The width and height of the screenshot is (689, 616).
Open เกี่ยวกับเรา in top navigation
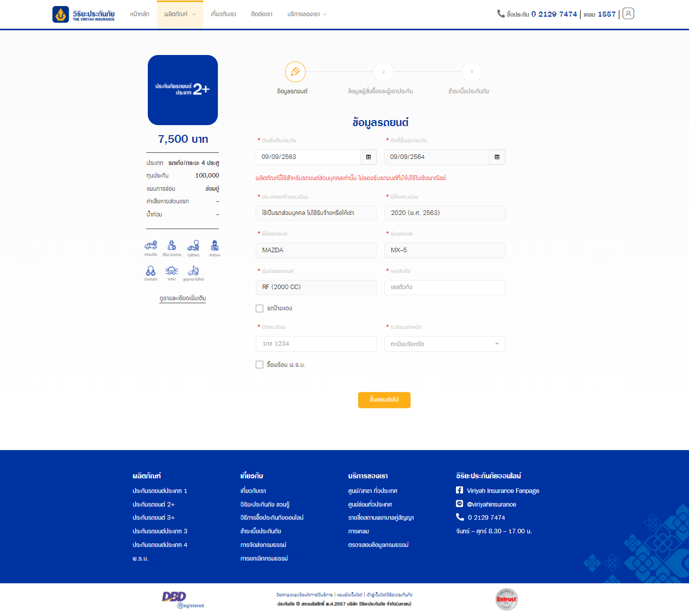[x=223, y=14]
